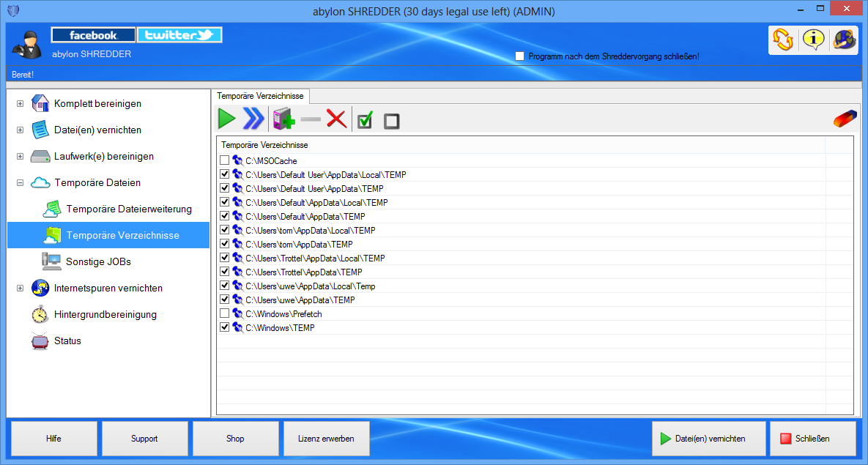This screenshot has width=868, height=465.
Task: Uncheck C:\Users\Default User\AppData\Local\TEMP
Action: click(x=224, y=174)
